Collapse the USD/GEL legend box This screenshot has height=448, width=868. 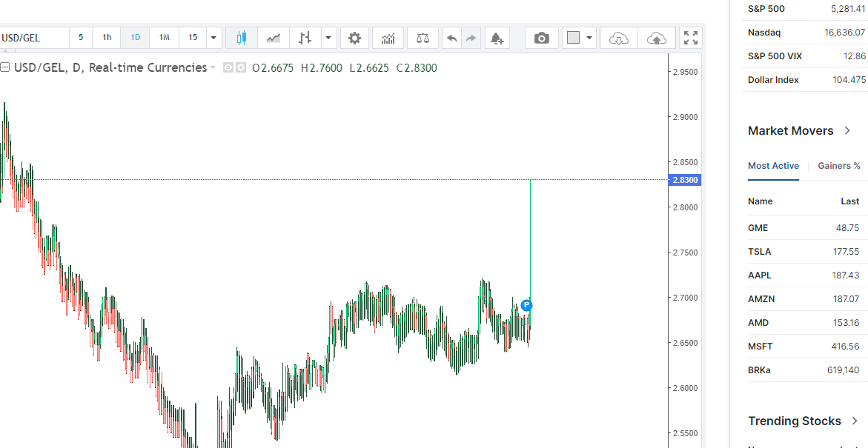5,68
